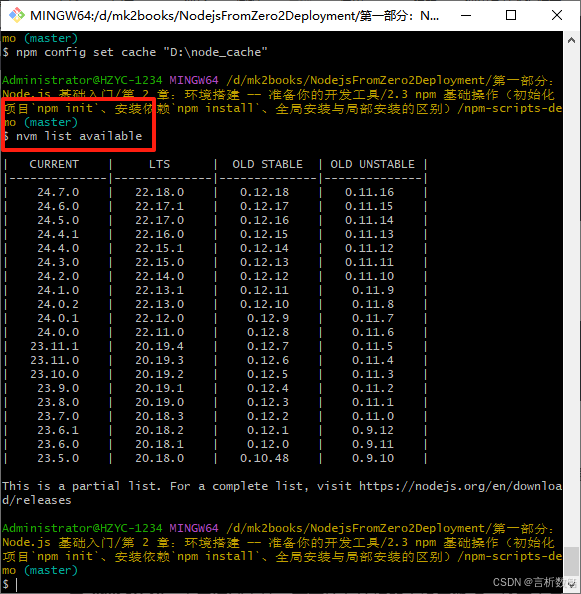Click version 23.10.0 in CURRENT column
The width and height of the screenshot is (581, 594).
click(x=55, y=374)
